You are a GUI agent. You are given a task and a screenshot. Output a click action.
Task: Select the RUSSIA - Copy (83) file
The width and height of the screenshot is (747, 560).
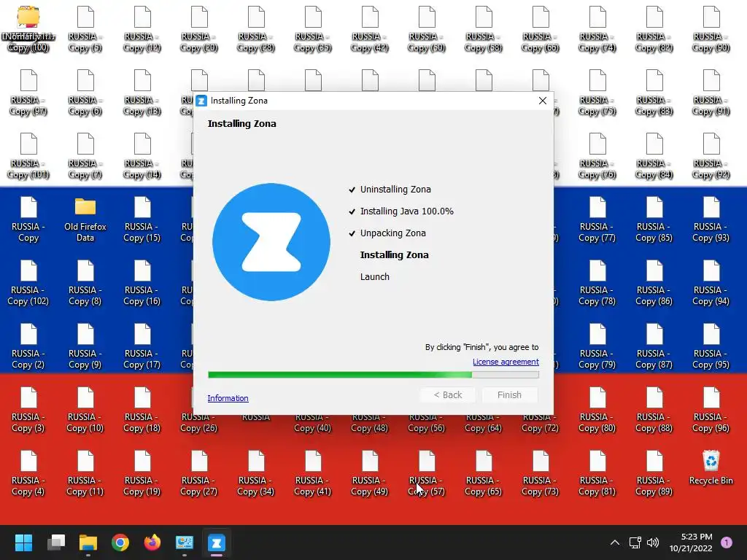(654, 93)
